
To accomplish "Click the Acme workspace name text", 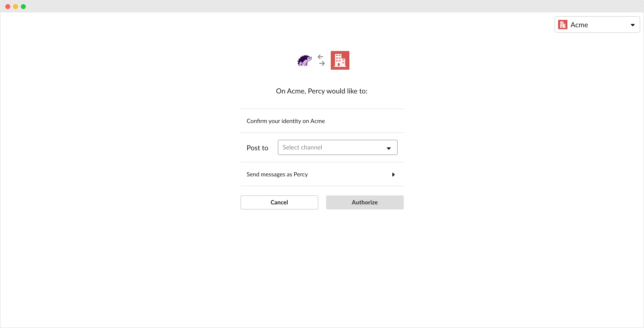I will 579,25.
